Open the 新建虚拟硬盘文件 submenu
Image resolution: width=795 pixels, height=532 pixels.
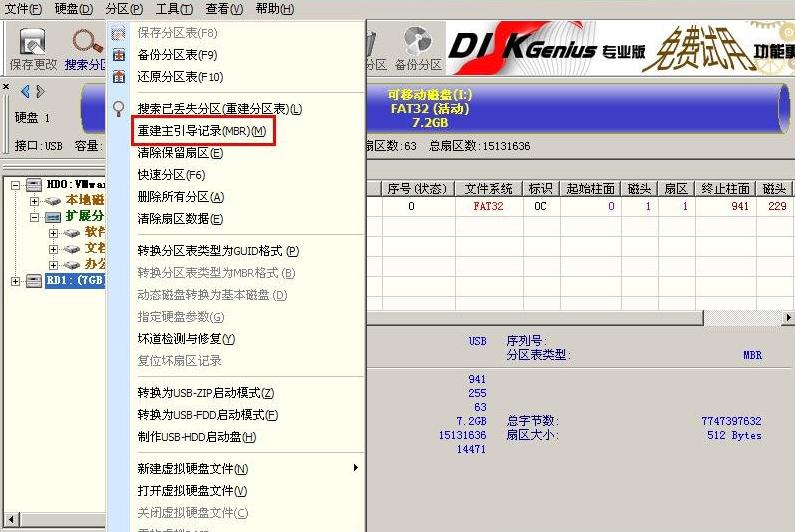[x=192, y=469]
